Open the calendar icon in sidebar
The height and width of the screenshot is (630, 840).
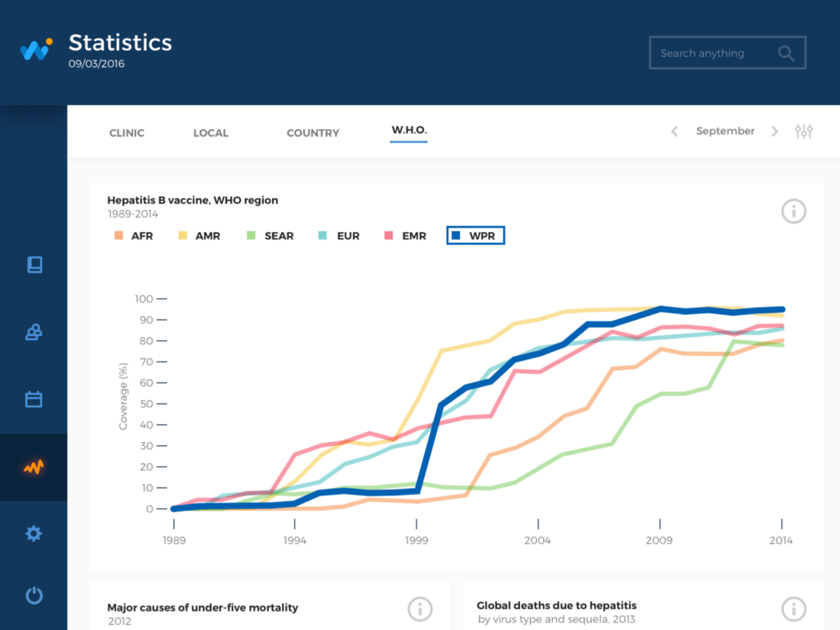pyautogui.click(x=34, y=399)
